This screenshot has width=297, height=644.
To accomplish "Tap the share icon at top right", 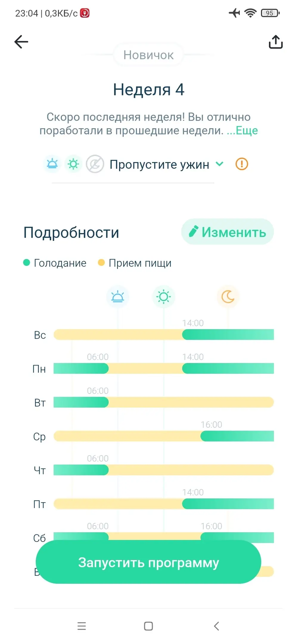I will click(276, 42).
